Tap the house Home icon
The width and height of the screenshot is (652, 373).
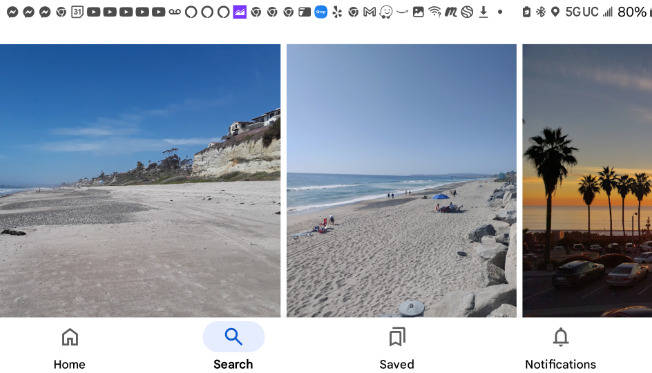coord(70,337)
